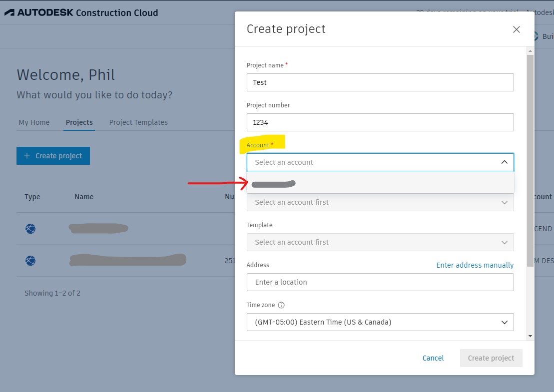Open the Template dropdown

[x=380, y=242]
